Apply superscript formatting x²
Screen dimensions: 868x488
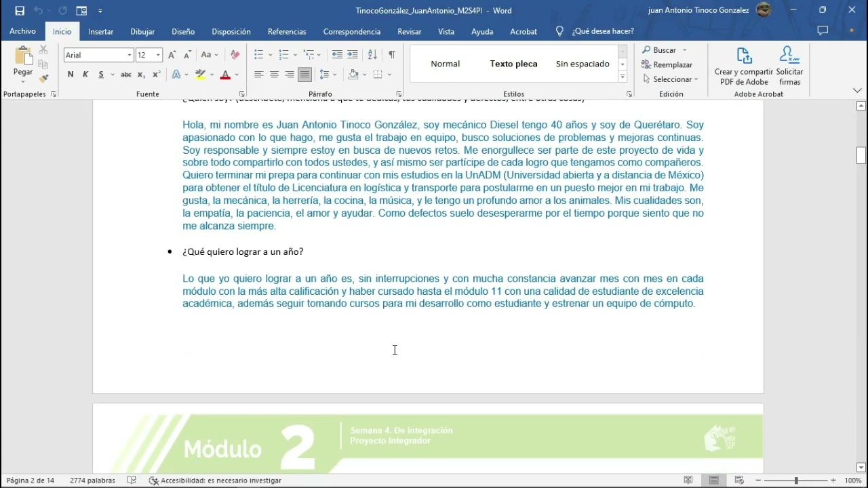click(x=156, y=75)
